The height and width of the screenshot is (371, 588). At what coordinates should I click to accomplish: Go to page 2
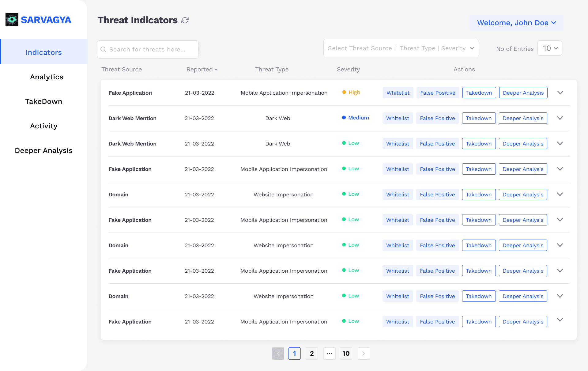tap(312, 354)
